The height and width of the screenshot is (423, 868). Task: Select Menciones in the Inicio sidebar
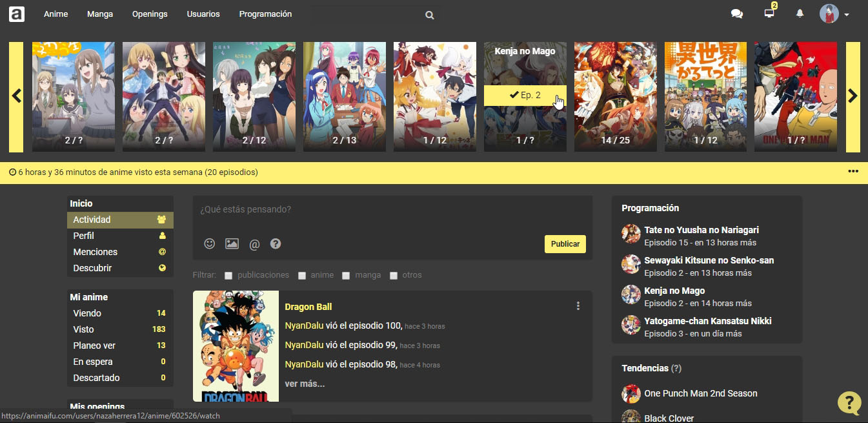pos(120,252)
